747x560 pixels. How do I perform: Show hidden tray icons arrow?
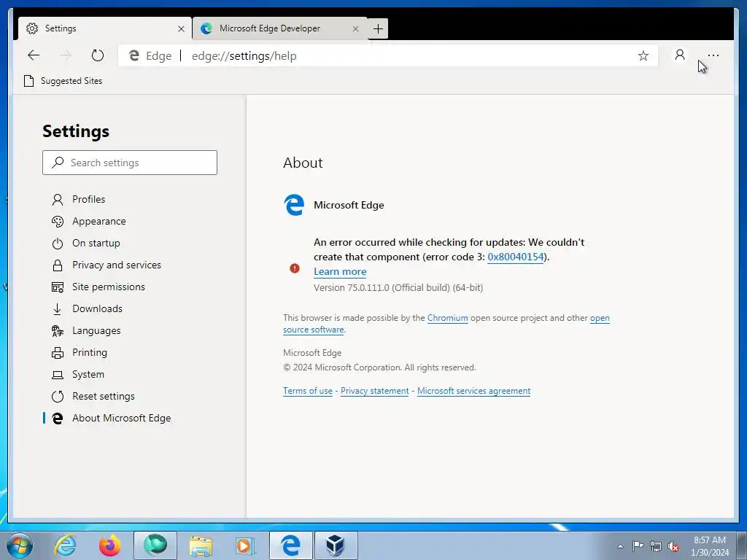pos(620,546)
